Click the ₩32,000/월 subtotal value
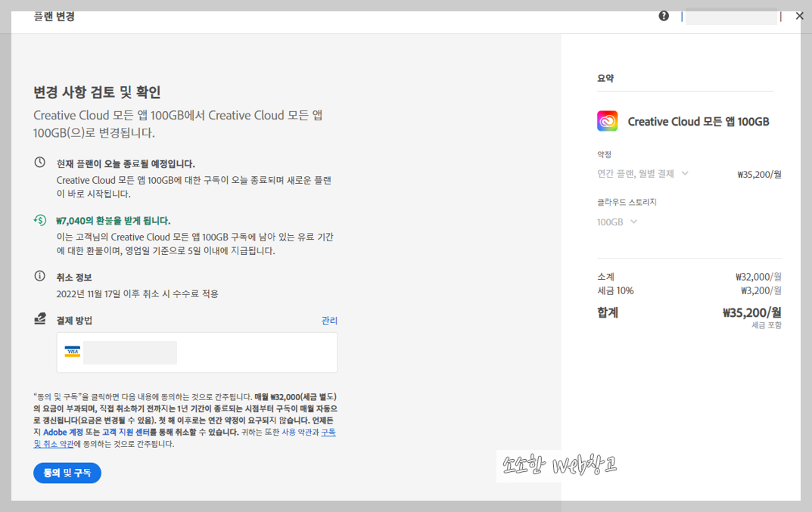The height and width of the screenshot is (512, 812). pyautogui.click(x=758, y=277)
